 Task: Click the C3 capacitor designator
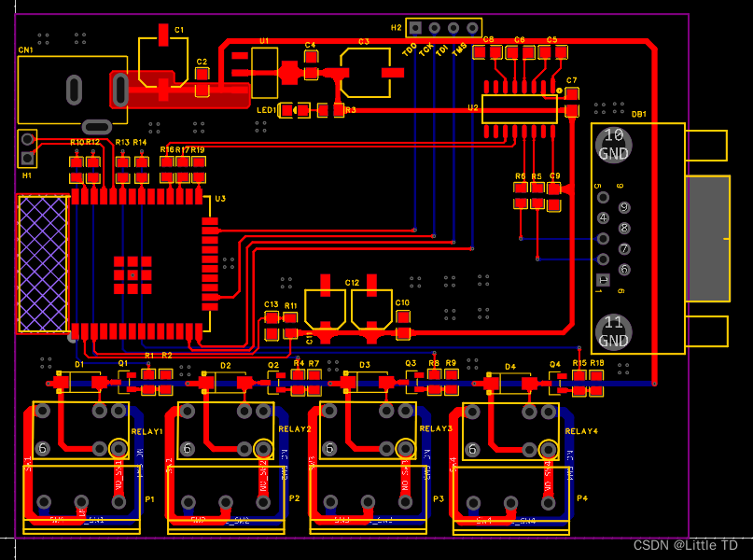tap(364, 42)
